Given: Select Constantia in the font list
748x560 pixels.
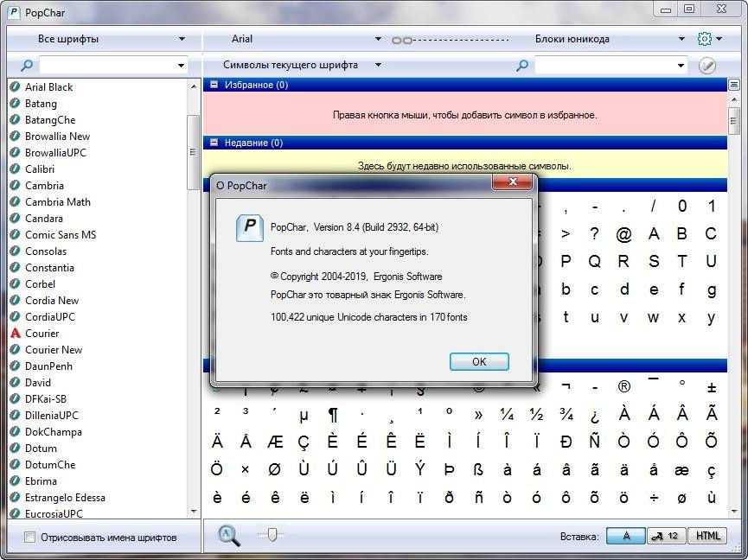Looking at the screenshot, I should pos(49,268).
